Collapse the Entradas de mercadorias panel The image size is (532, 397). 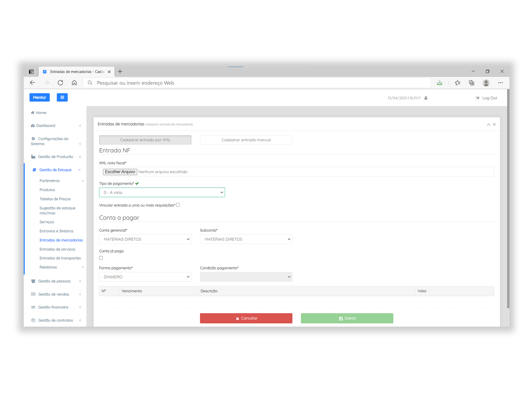click(489, 124)
